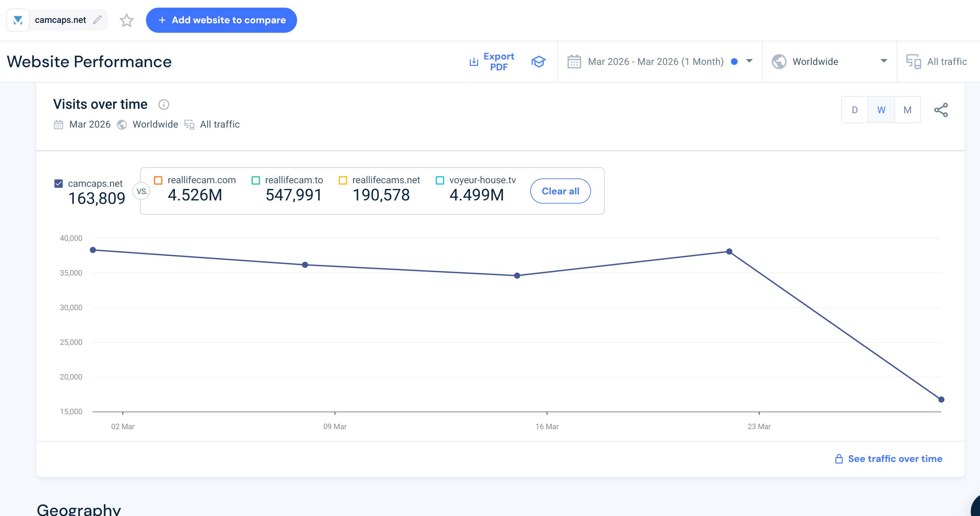Click the share icon on Visits chart
Screen dimensions: 980x516
(941, 110)
